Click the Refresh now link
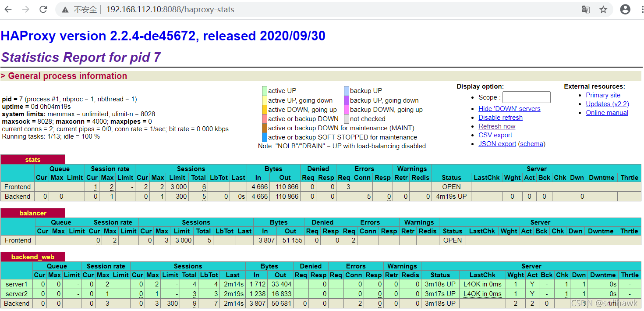This screenshot has height=311, width=644. [x=497, y=126]
